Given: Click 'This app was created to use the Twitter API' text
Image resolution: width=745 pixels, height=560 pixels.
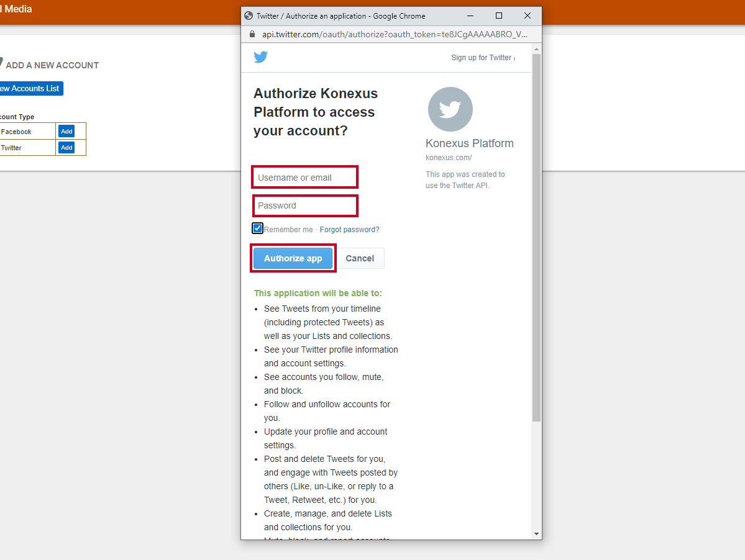Looking at the screenshot, I should coord(465,180).
